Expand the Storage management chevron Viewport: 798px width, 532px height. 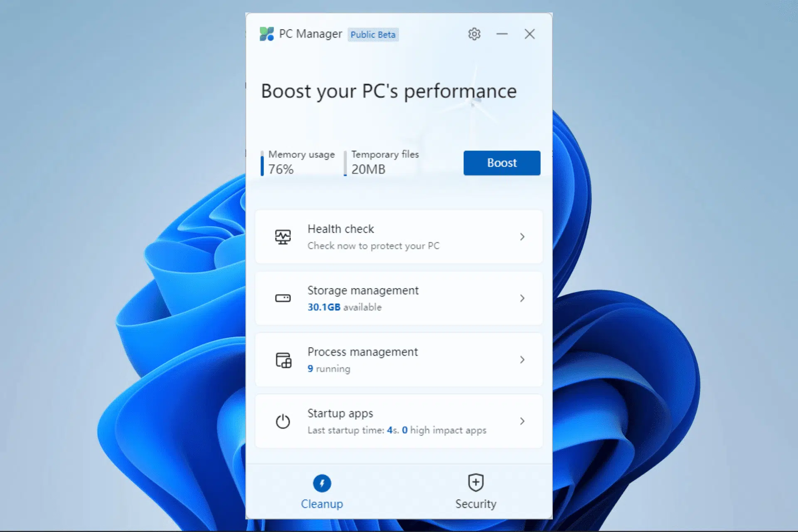522,298
